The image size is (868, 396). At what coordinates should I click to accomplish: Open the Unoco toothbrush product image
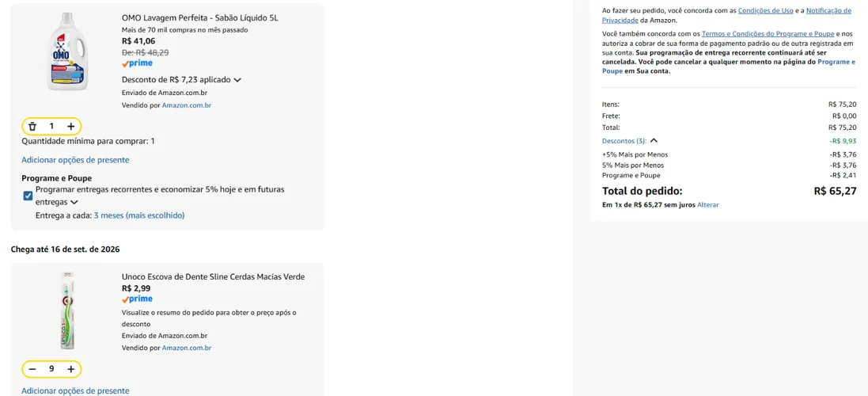[67, 310]
